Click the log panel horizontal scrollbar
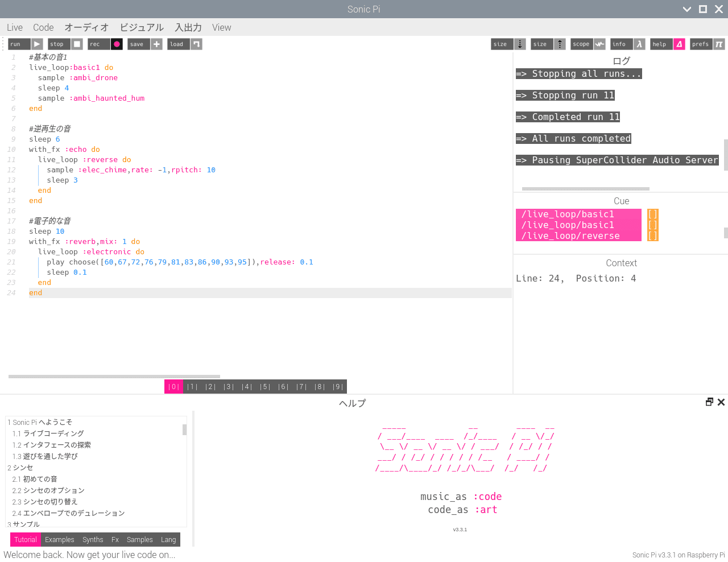The width and height of the screenshot is (728, 562). pyautogui.click(x=586, y=189)
